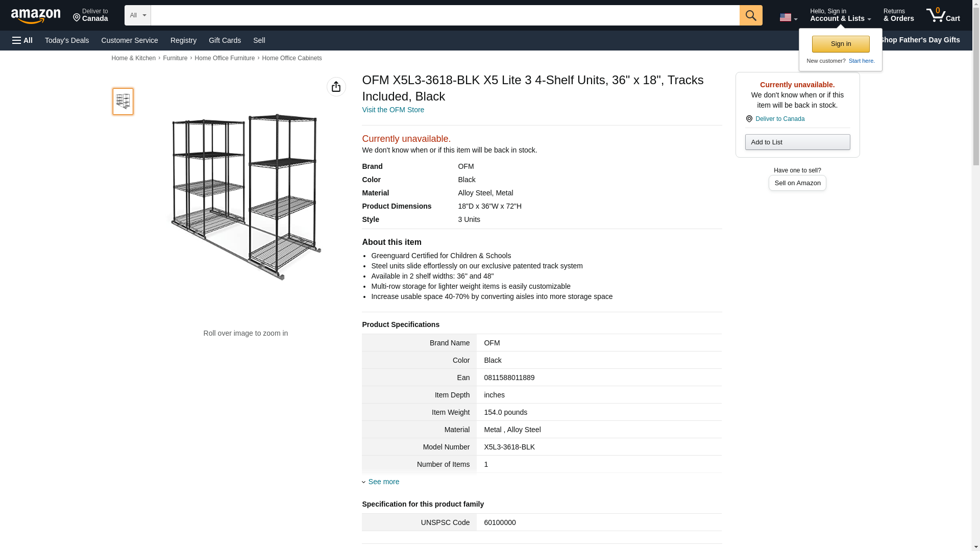
Task: Open the shopping cart
Action: 943,15
